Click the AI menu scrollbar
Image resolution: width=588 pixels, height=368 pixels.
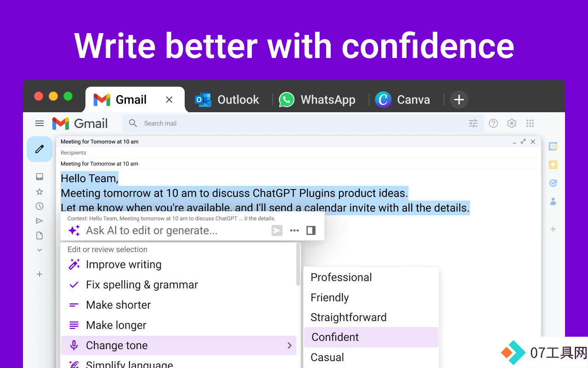tap(299, 264)
